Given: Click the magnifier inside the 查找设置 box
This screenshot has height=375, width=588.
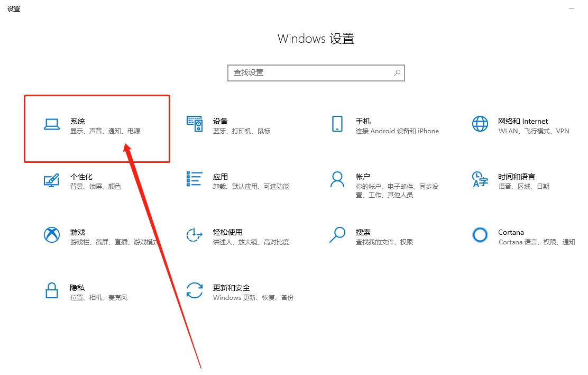Looking at the screenshot, I should (397, 73).
